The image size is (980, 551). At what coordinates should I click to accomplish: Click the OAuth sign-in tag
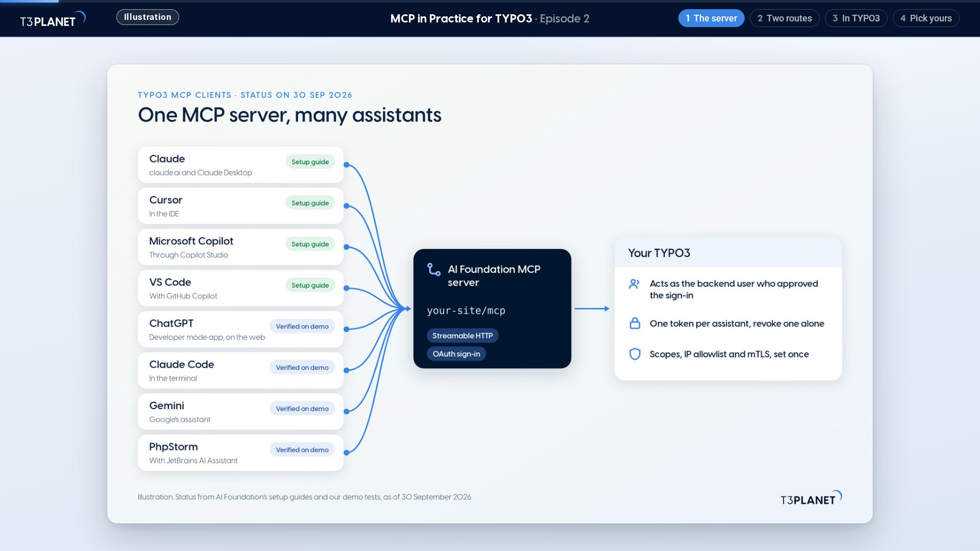tap(456, 354)
